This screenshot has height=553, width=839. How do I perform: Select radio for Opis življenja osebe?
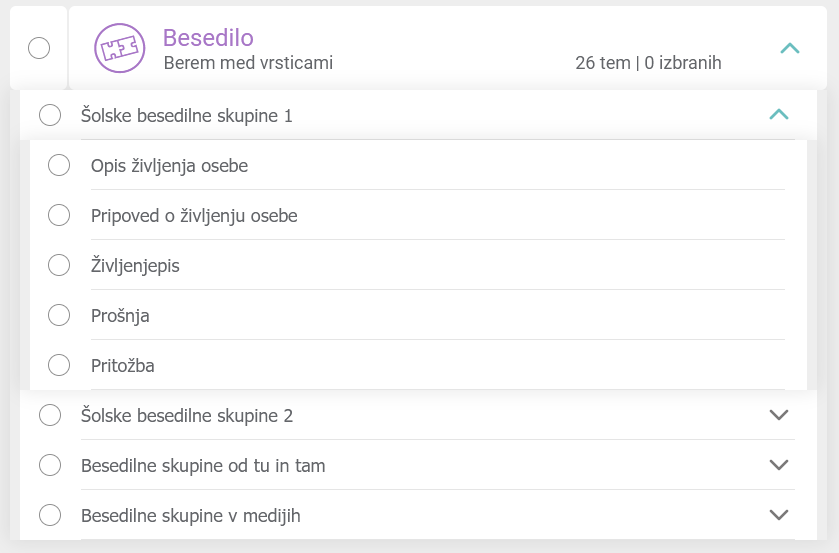coord(59,165)
